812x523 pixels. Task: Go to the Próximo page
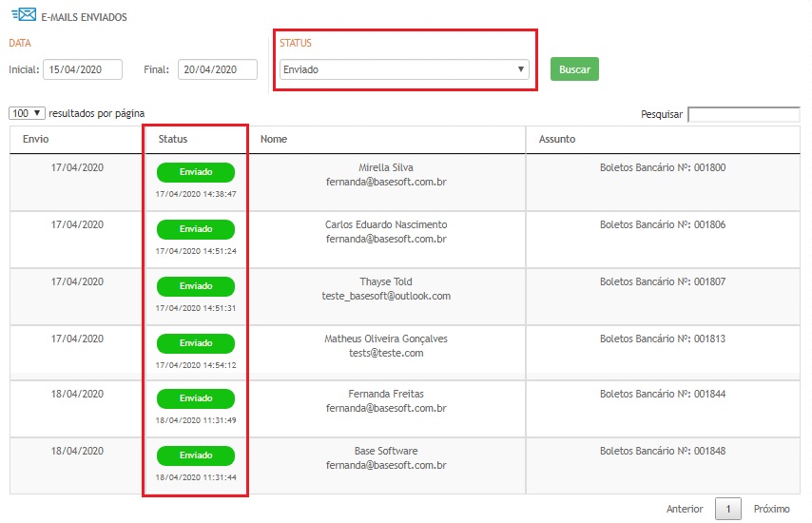tap(771, 509)
